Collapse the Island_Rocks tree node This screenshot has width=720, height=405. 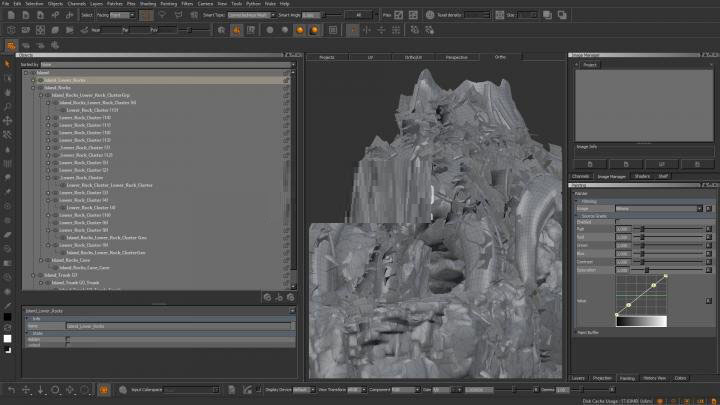click(x=33, y=88)
